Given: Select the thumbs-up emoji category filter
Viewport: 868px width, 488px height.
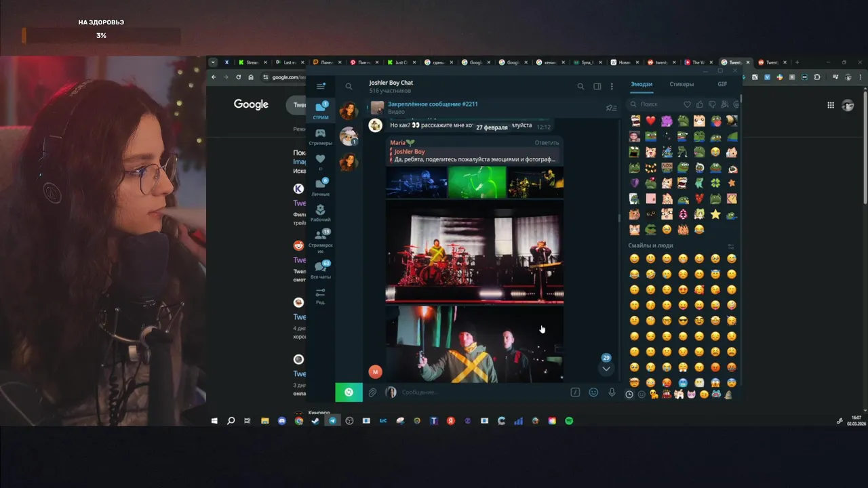Looking at the screenshot, I should (699, 104).
